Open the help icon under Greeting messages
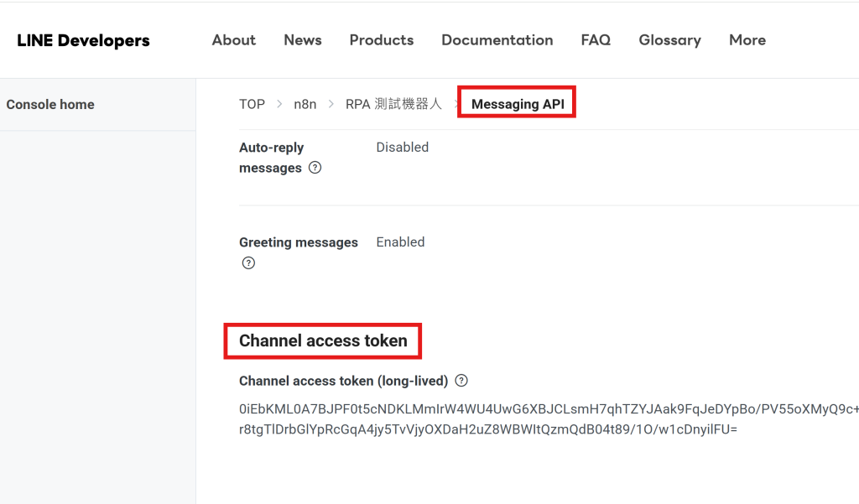Viewport: 859px width, 504px height. [x=248, y=263]
